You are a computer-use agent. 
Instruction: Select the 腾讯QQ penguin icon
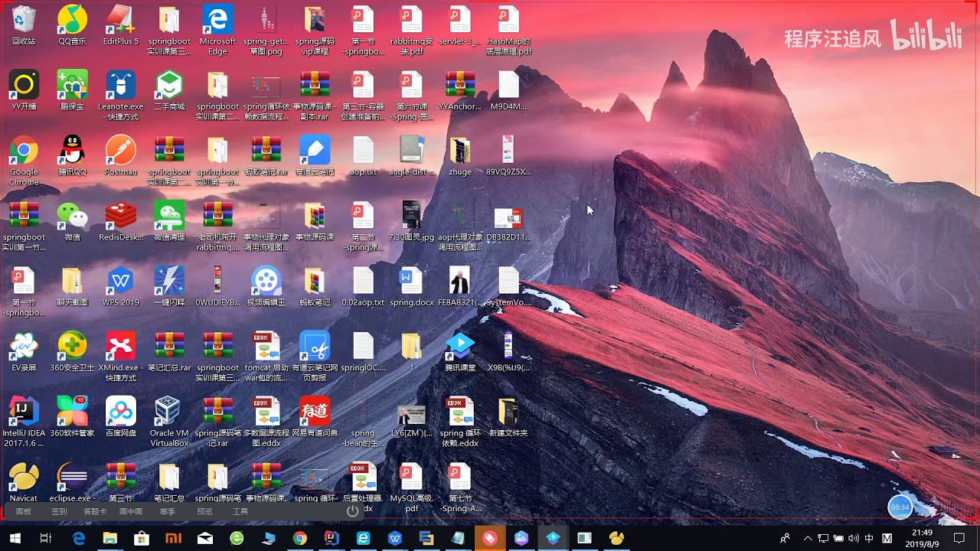[72, 155]
